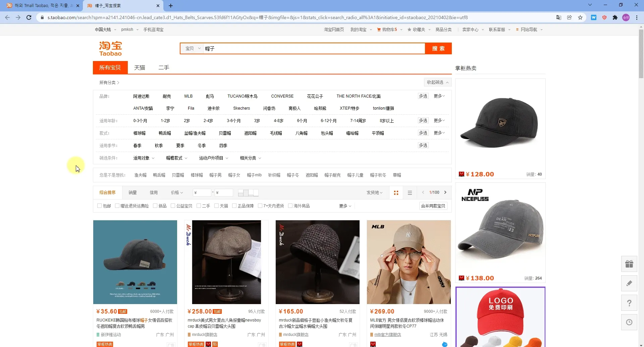Check the 赠送退货运费险 checkbox
Image resolution: width=644 pixels, height=347 pixels.
pyautogui.click(x=117, y=206)
